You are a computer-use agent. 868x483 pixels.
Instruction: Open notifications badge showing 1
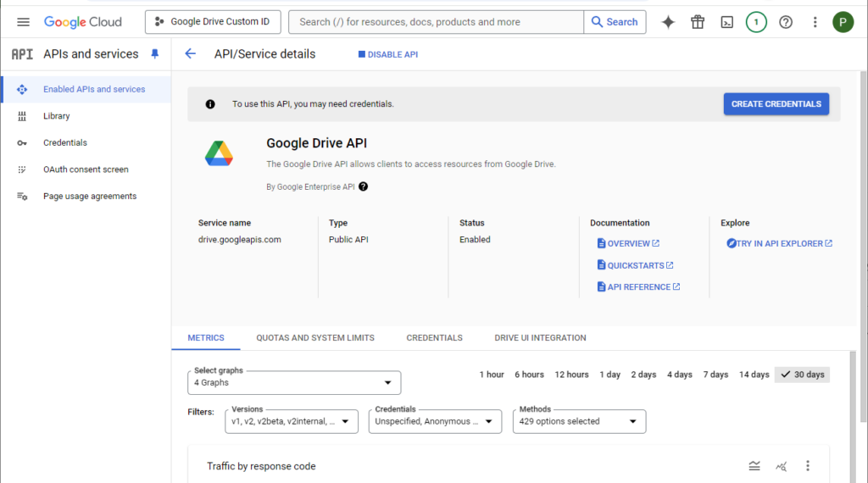coord(756,22)
